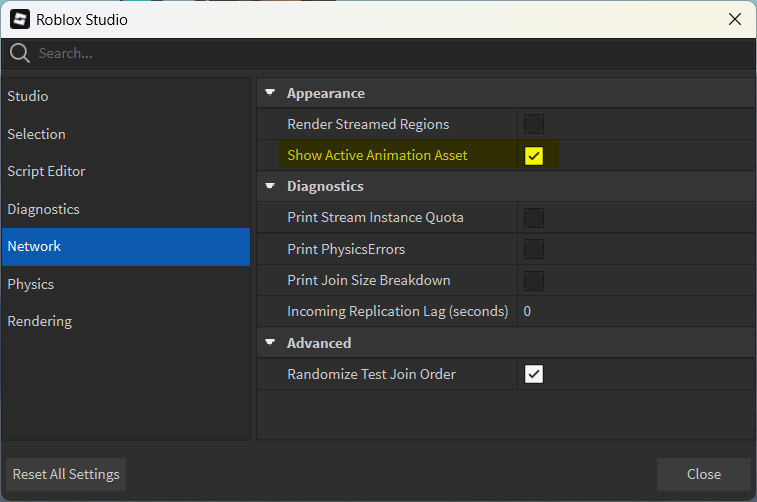
Task: Switch to Script Editor settings
Action: (x=46, y=171)
